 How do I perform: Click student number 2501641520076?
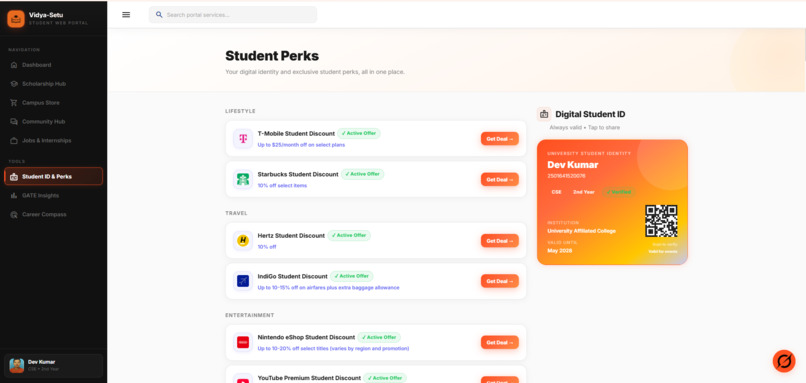point(566,176)
